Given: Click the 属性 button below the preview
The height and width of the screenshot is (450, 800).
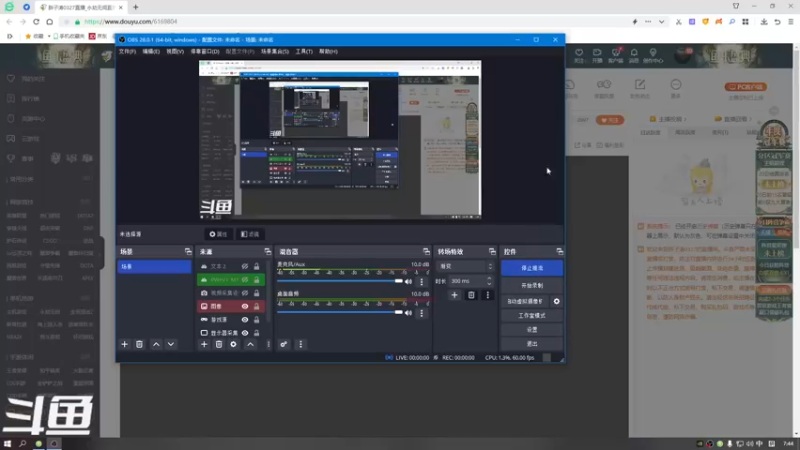Looking at the screenshot, I should pos(218,234).
